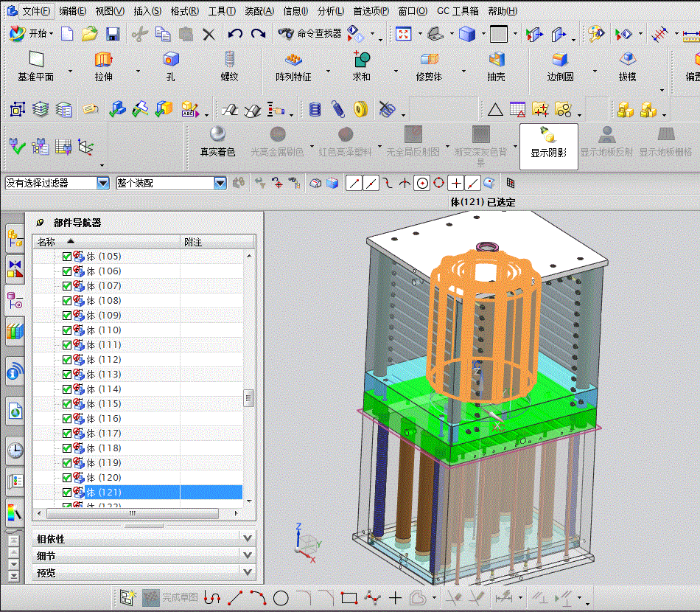Click the 名称 column header
The width and height of the screenshot is (700, 612).
46,242
